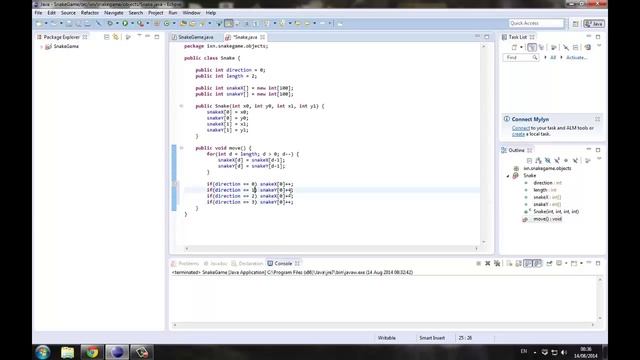Screen dimensions: 640x360
Task: Toggle Show Console on standard error change
Action: click(x=538, y=264)
